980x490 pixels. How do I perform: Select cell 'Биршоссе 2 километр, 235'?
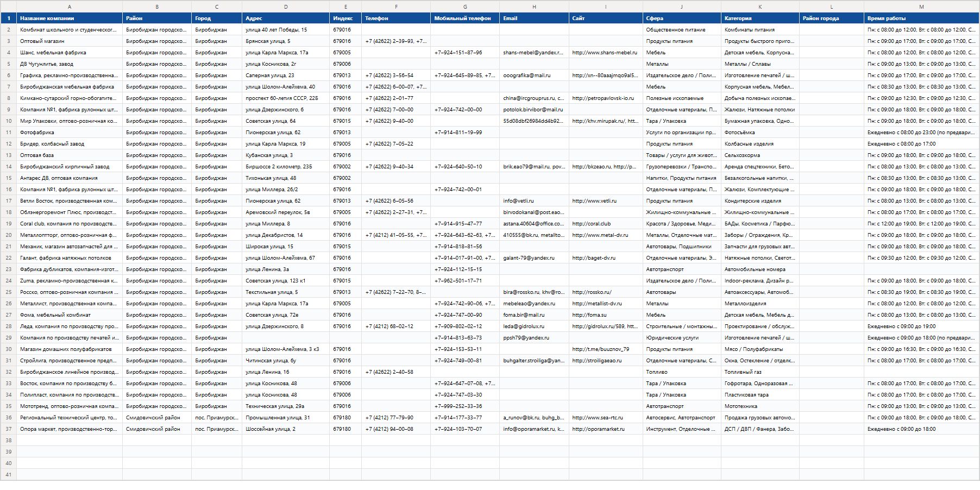(x=286, y=167)
